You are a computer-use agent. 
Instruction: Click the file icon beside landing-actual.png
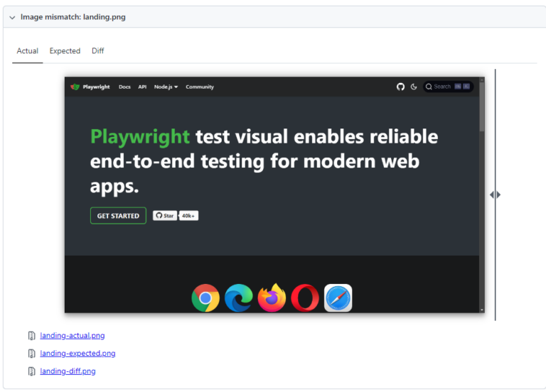click(x=31, y=336)
